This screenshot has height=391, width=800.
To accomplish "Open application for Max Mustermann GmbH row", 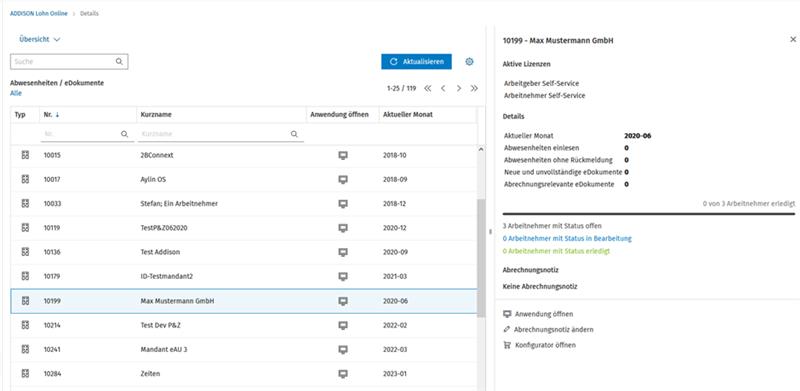I will [343, 301].
